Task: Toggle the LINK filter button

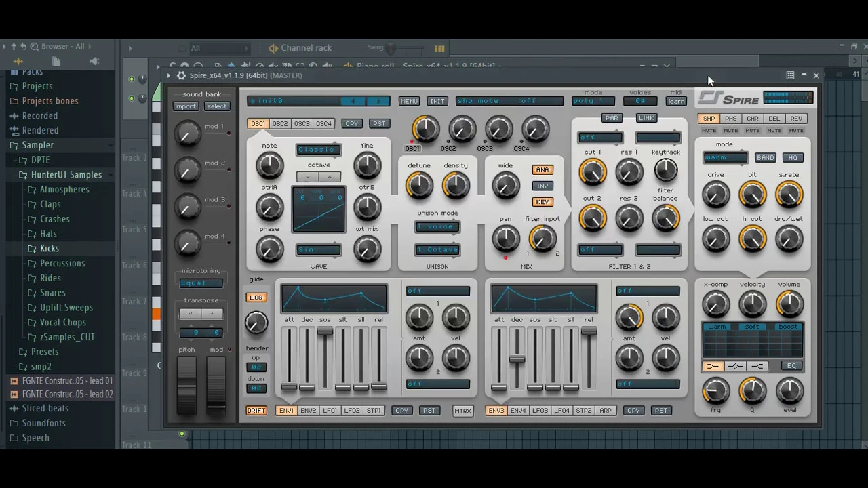Action: (646, 118)
